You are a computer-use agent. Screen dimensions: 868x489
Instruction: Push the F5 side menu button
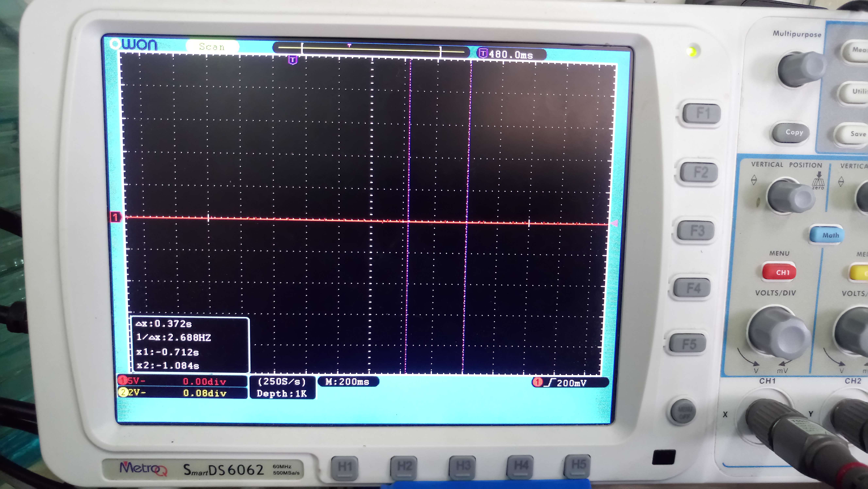[x=688, y=344]
